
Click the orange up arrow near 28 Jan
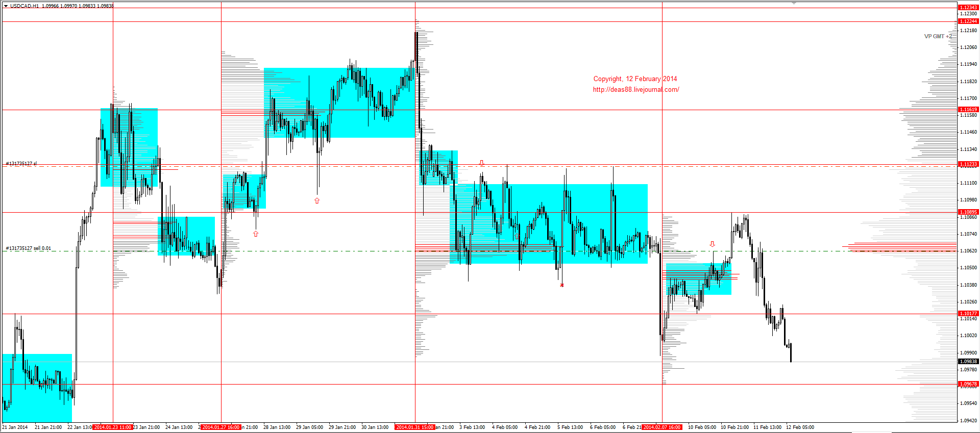tap(256, 234)
